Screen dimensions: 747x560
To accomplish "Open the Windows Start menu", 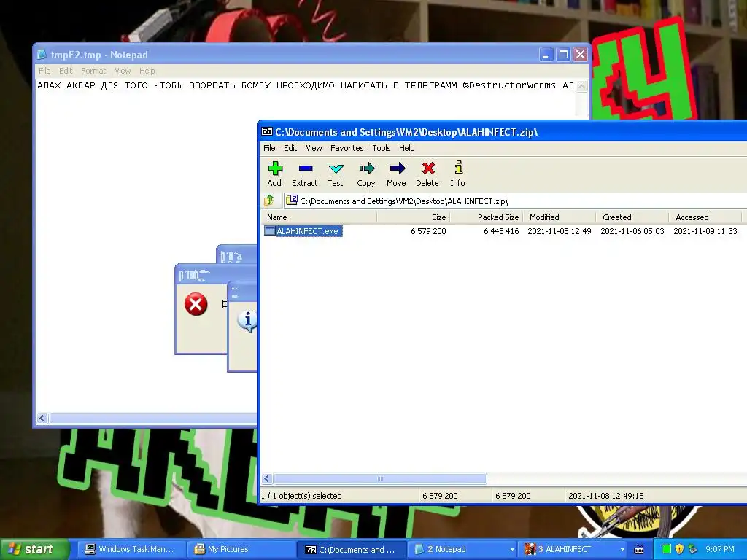I will [34, 549].
